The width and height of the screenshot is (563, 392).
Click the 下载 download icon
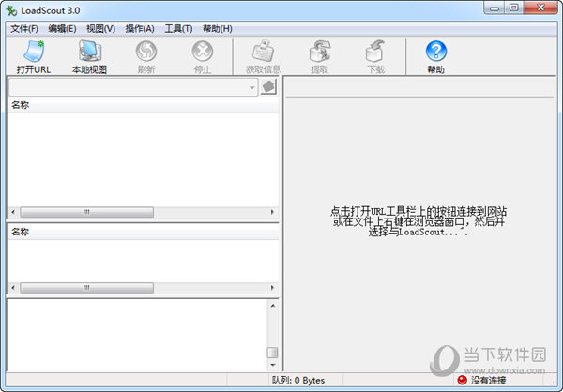[x=375, y=51]
